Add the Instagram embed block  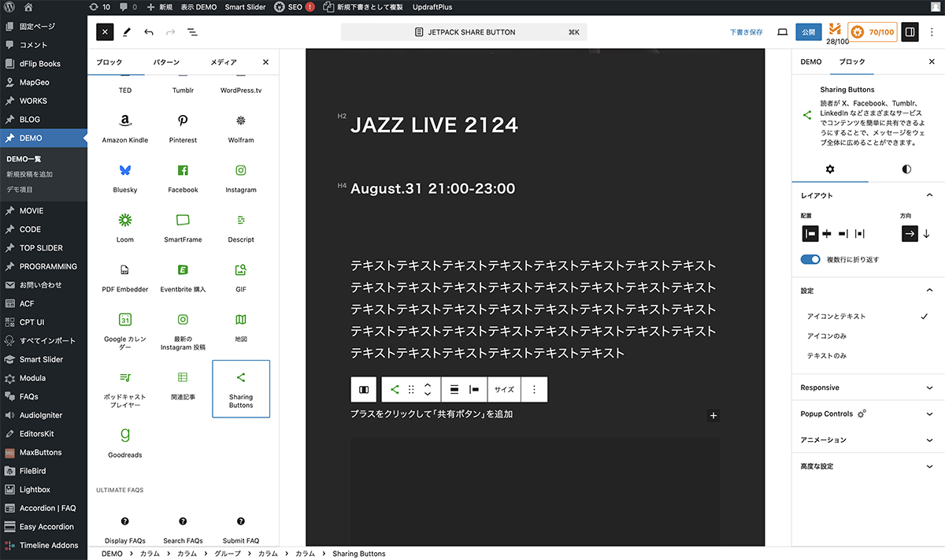241,177
